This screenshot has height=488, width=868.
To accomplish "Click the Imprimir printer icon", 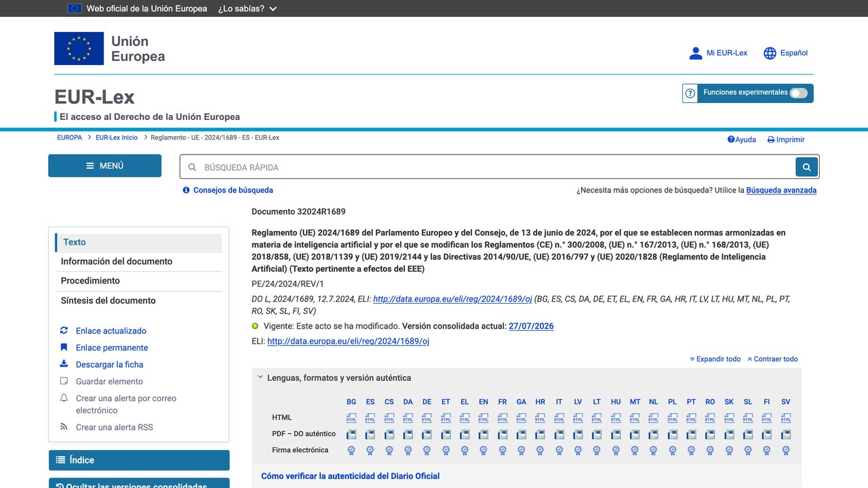I will click(771, 140).
